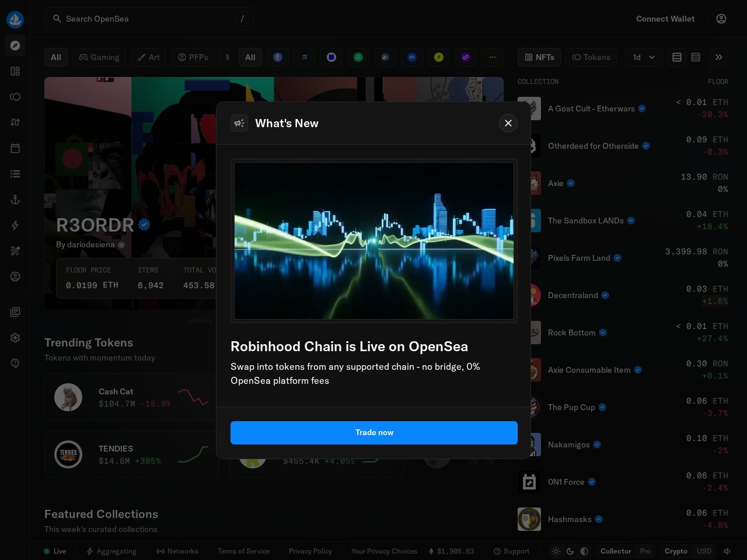Expand the collections panel double chevron

(719, 57)
